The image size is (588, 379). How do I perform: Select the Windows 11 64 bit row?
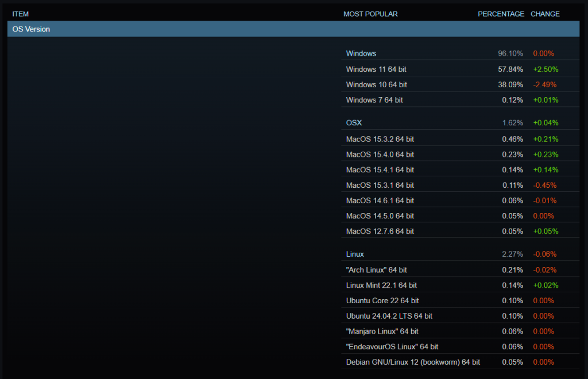[460, 69]
